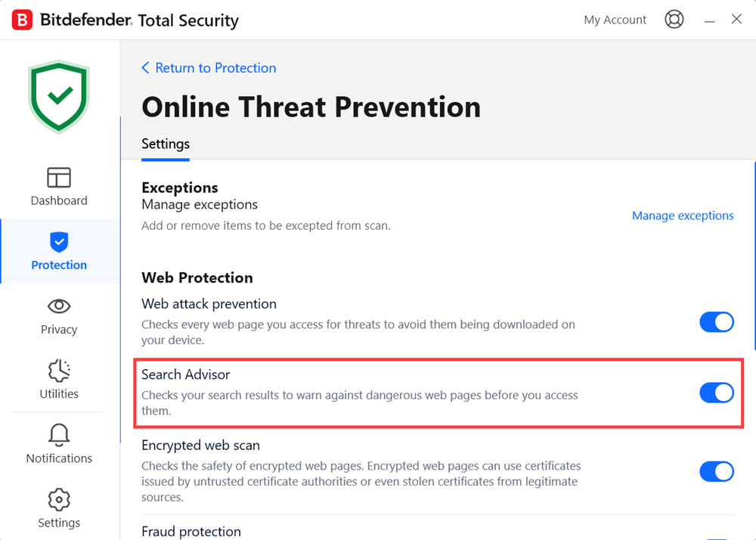The image size is (756, 540).
Task: Toggle Encrypted web scan off
Action: (x=716, y=471)
